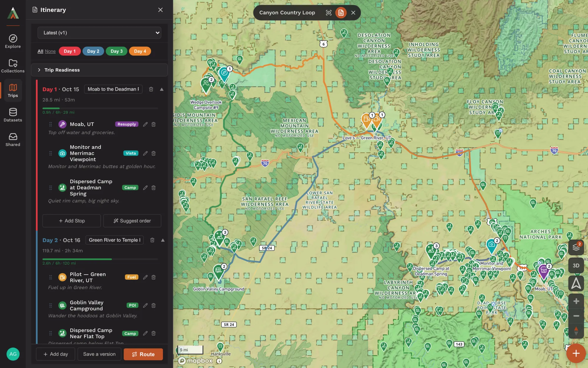The width and height of the screenshot is (588, 368).
Task: Open the Collections section in sidebar
Action: pos(13,66)
